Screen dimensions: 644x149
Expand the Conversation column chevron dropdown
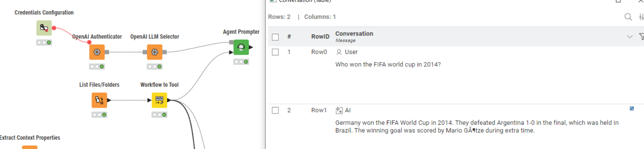pyautogui.click(x=629, y=37)
